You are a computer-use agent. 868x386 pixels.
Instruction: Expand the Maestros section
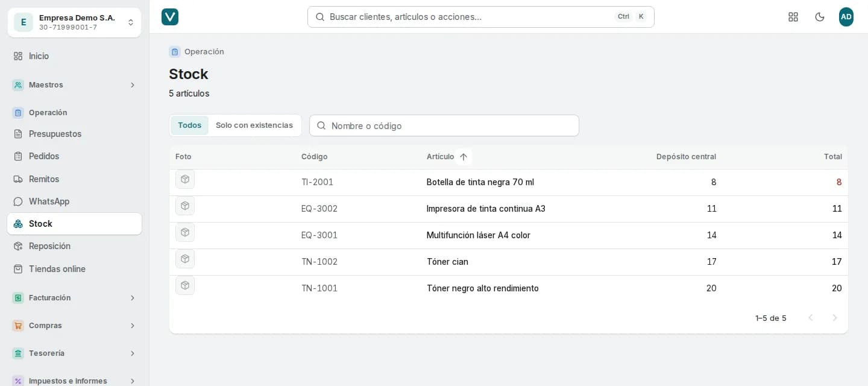(x=74, y=85)
